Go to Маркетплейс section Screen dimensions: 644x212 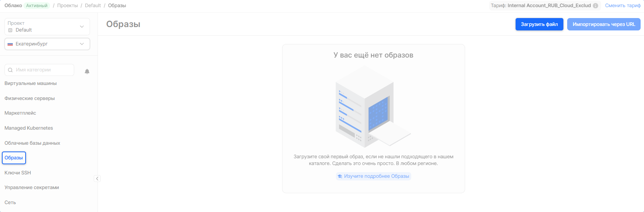click(x=20, y=113)
